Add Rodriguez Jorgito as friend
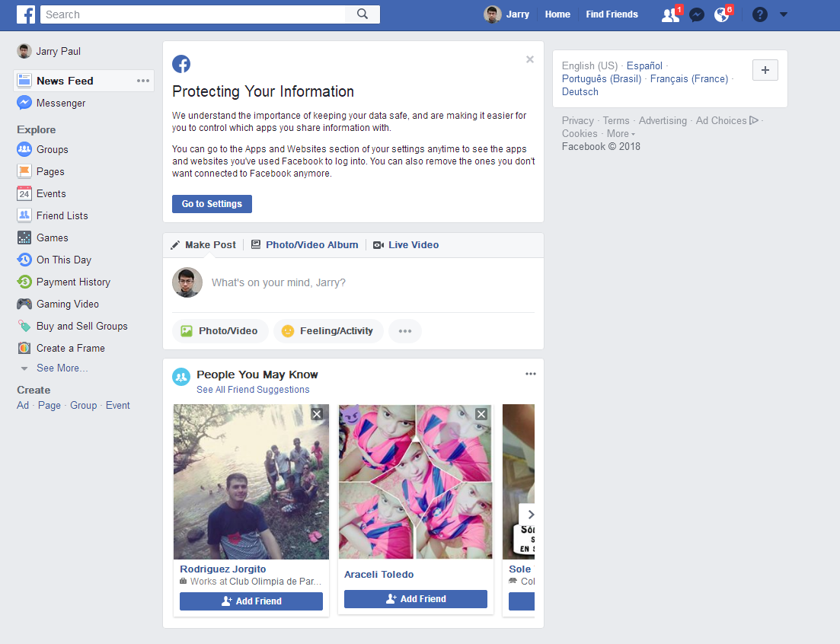The image size is (840, 644). pyautogui.click(x=251, y=601)
